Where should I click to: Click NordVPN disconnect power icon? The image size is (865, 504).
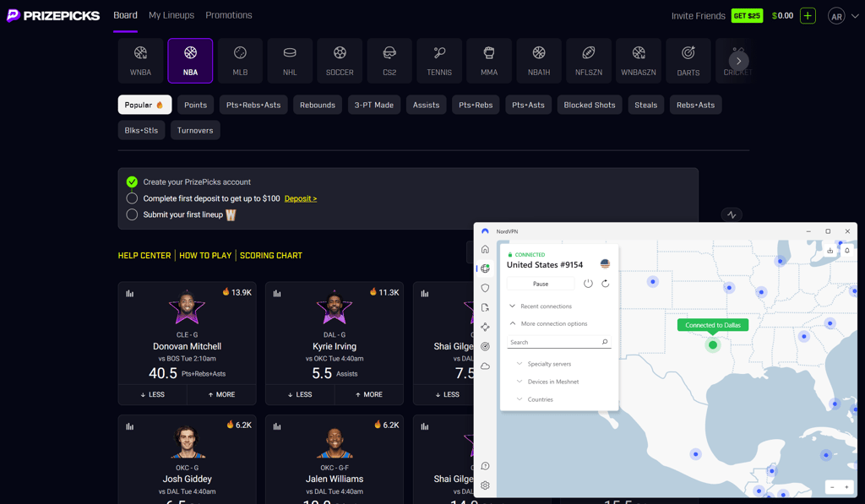pyautogui.click(x=588, y=284)
